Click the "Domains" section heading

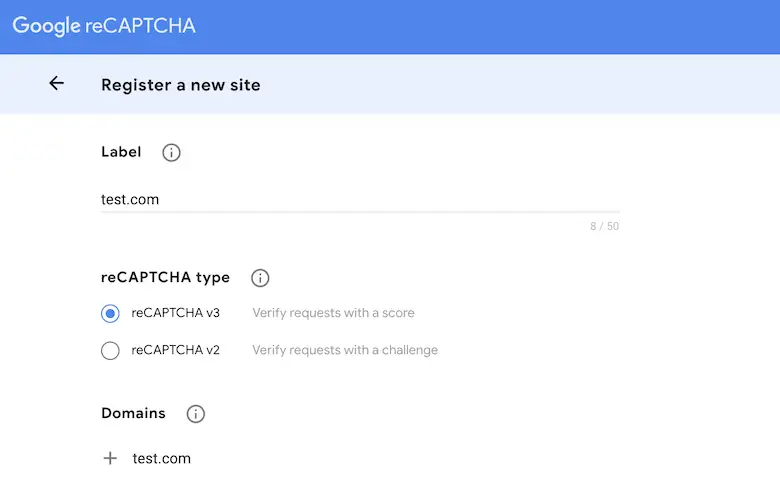coord(134,413)
